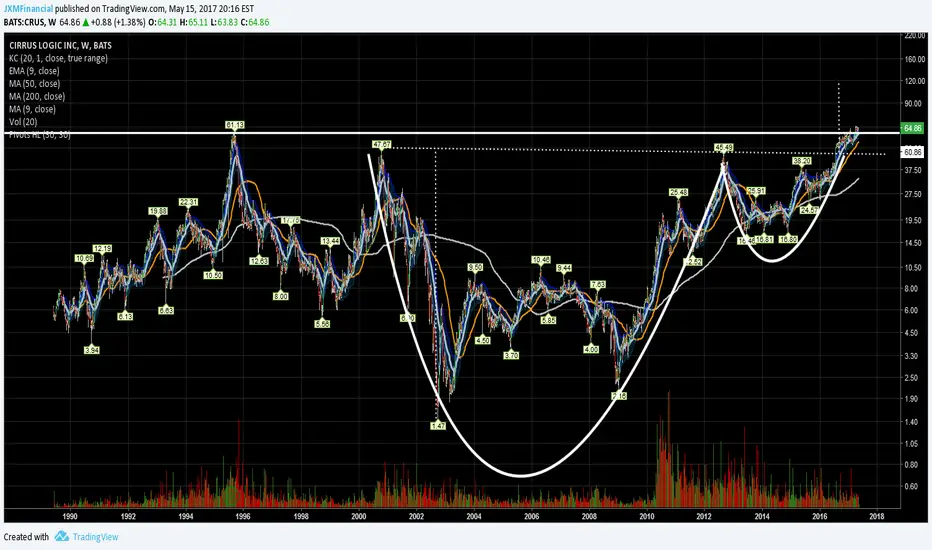Screen dimensions: 932x550
Task: Click the green up-triangle change indicator
Action: click(86, 23)
